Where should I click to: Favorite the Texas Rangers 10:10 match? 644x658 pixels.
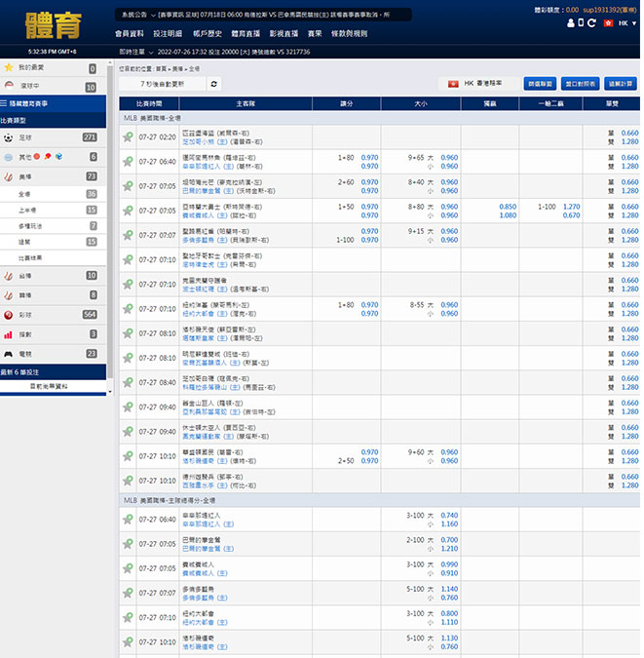[128, 481]
